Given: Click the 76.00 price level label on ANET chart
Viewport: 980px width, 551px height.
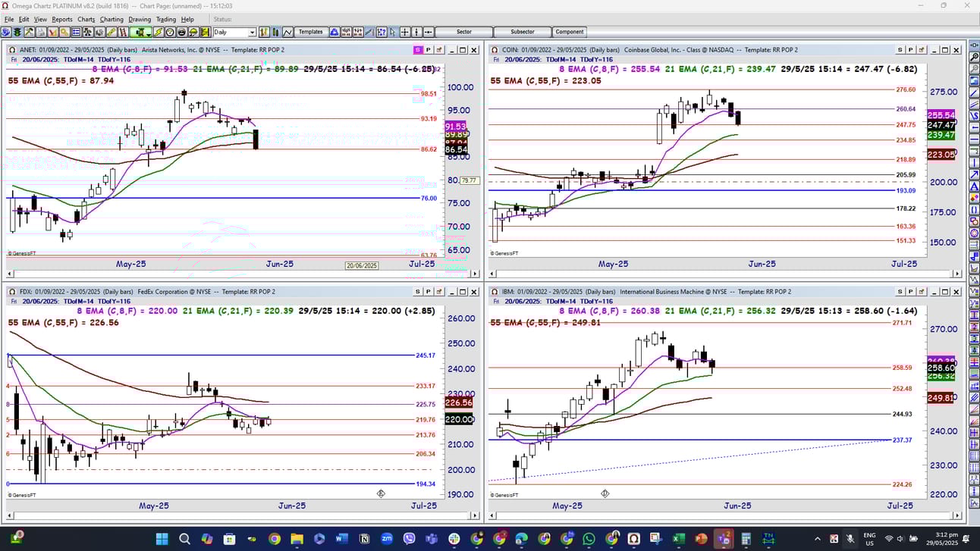Looking at the screenshot, I should 429,199.
